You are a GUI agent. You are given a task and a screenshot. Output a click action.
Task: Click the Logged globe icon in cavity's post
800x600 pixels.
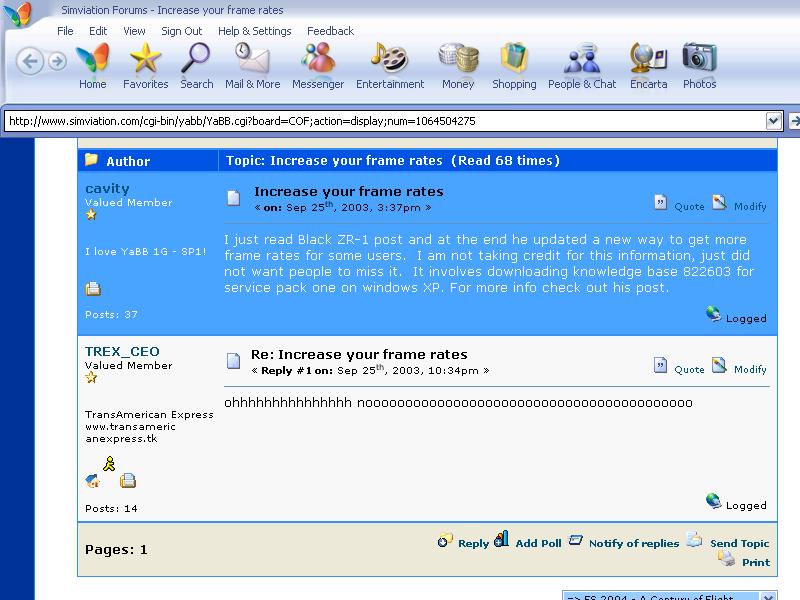713,314
